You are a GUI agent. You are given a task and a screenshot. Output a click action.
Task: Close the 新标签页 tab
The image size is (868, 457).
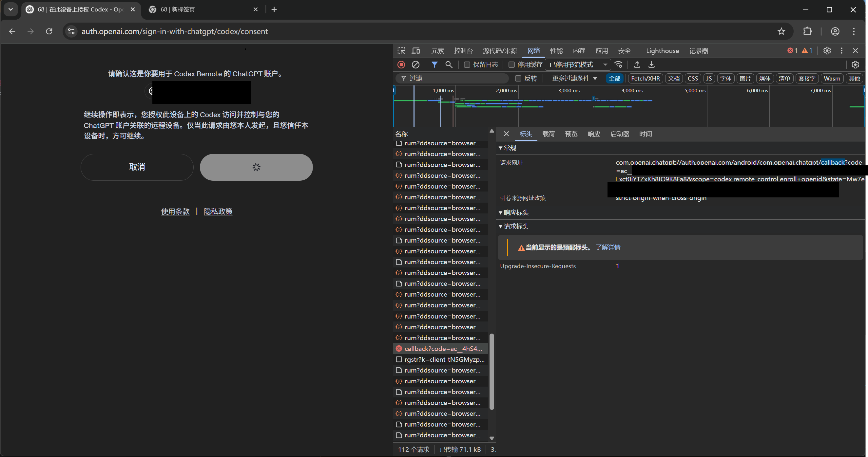pos(255,9)
